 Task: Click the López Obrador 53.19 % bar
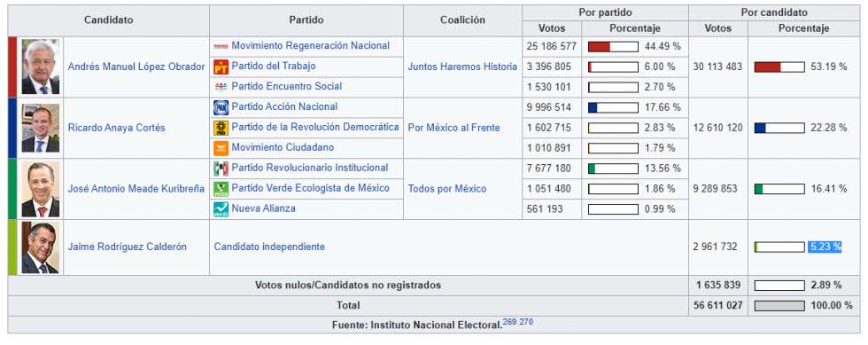(x=779, y=67)
